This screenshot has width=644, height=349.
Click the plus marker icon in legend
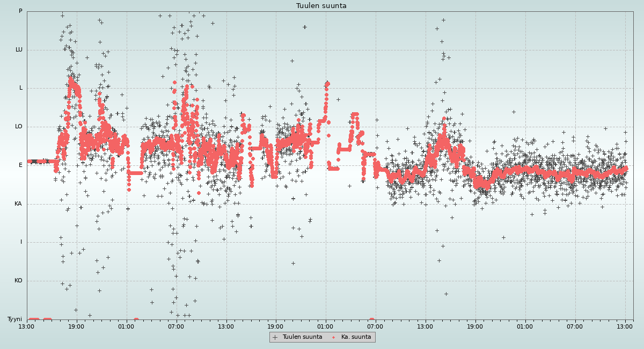[x=275, y=337]
